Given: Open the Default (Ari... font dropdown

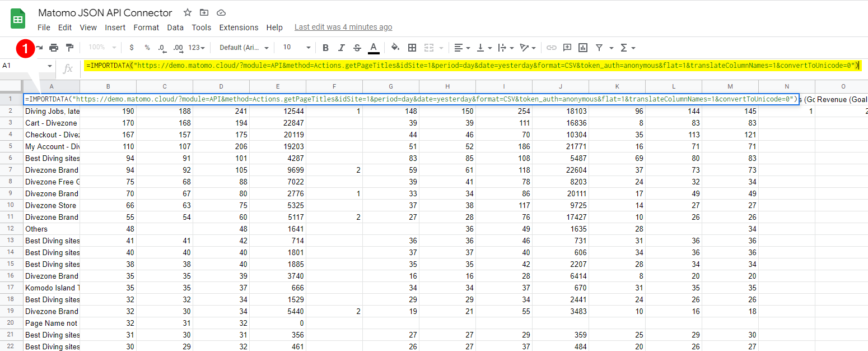Looking at the screenshot, I should (x=244, y=48).
